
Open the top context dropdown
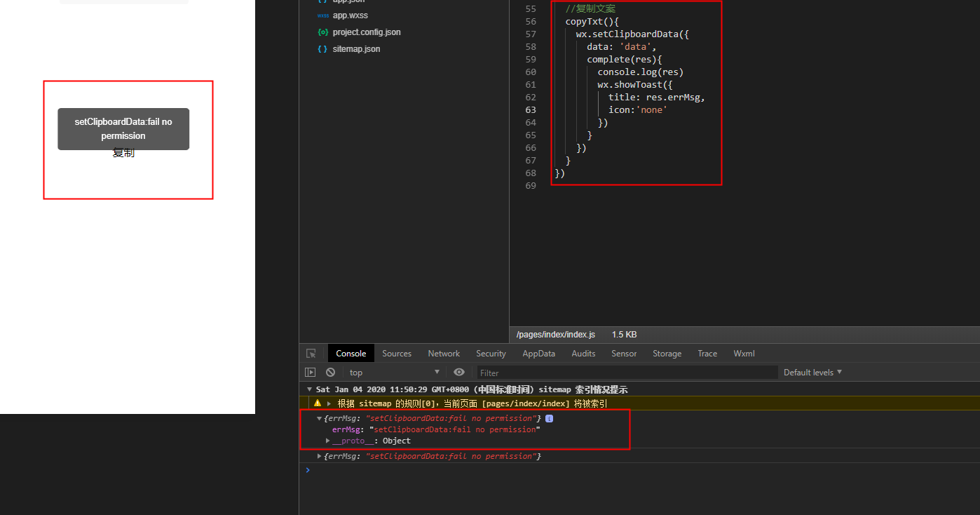395,373
